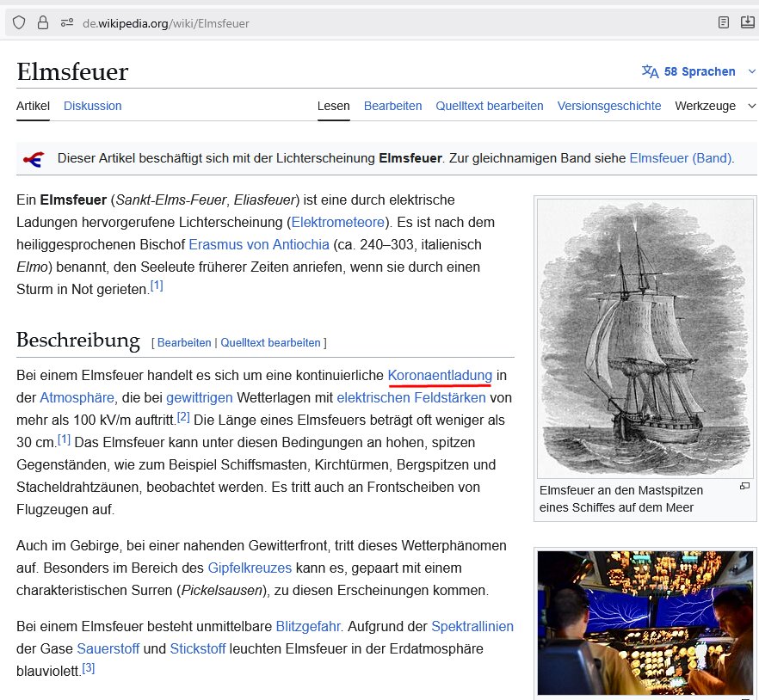Open the cockpit windshield photo thumbnail
Image resolution: width=759 pixels, height=700 pixels.
coord(645,623)
